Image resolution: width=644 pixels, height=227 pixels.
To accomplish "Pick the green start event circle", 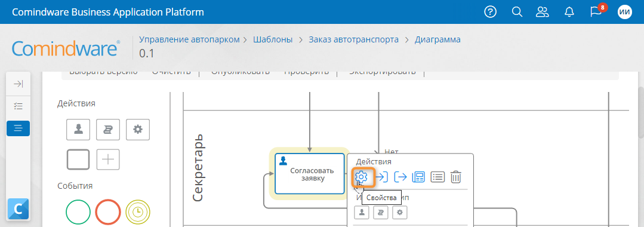I will (x=78, y=211).
